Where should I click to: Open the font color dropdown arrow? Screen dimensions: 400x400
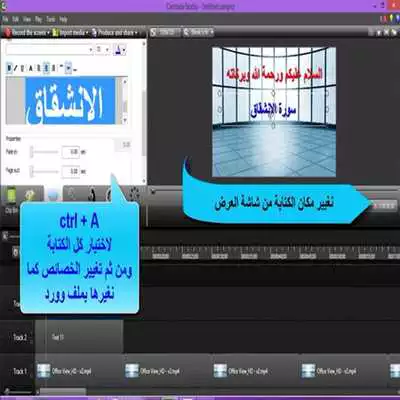(124, 50)
